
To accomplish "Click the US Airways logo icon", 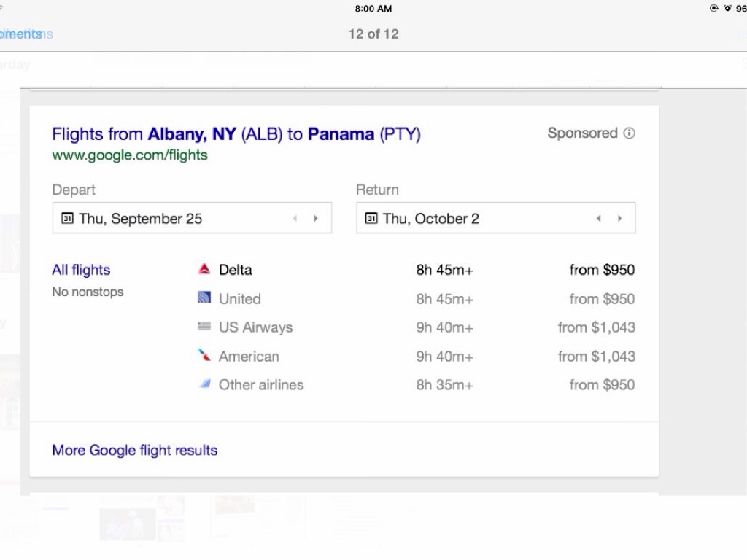I will coord(204,327).
